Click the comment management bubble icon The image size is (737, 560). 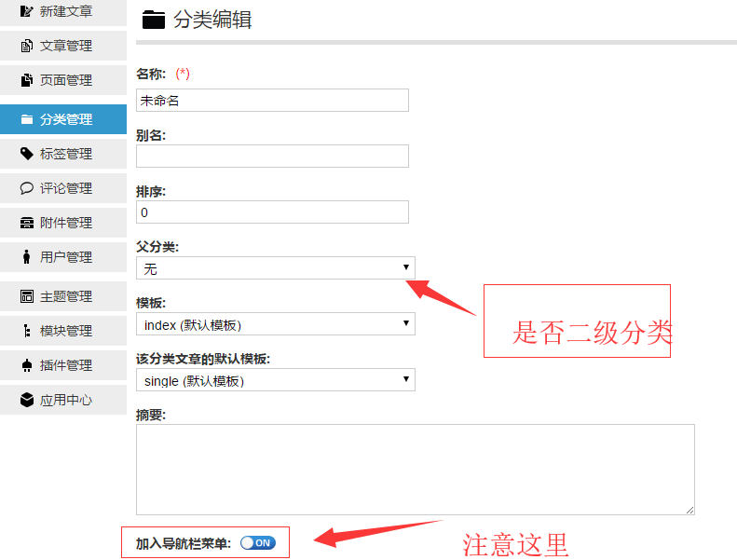[x=27, y=188]
